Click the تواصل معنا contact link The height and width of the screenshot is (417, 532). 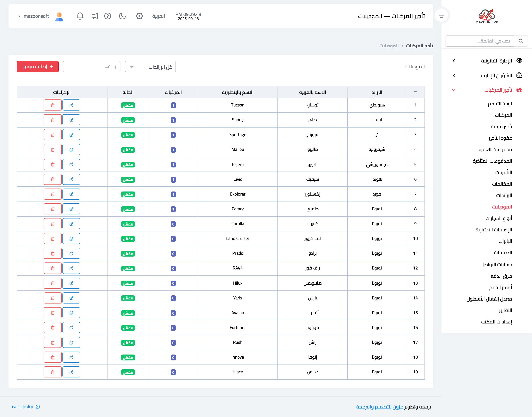25,406
